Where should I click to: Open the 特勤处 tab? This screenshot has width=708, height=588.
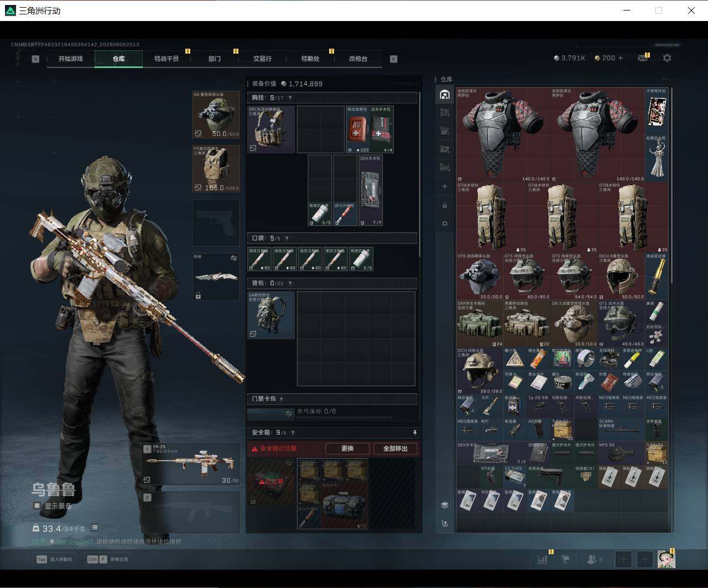(310, 59)
